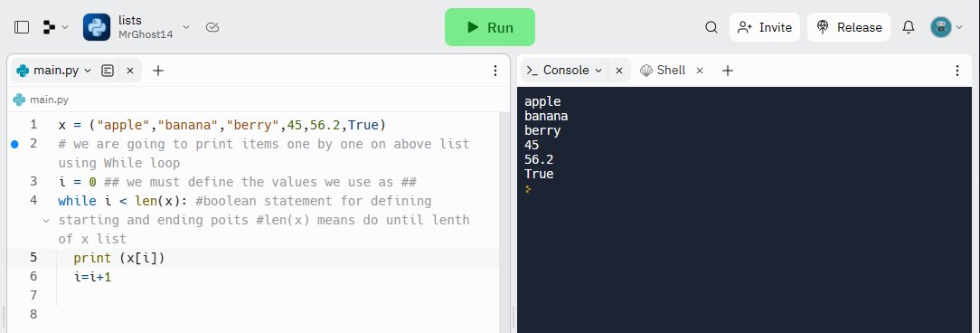Click line number 1 in gutter
The width and height of the screenshot is (980, 333).
coord(33,125)
